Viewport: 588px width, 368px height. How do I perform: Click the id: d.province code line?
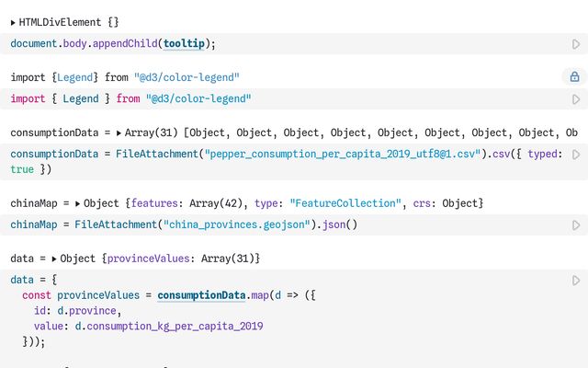click(x=81, y=311)
